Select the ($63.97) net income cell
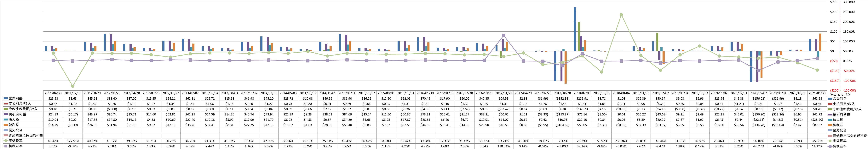Screen dimensions: 868x149 [x=660, y=125]
